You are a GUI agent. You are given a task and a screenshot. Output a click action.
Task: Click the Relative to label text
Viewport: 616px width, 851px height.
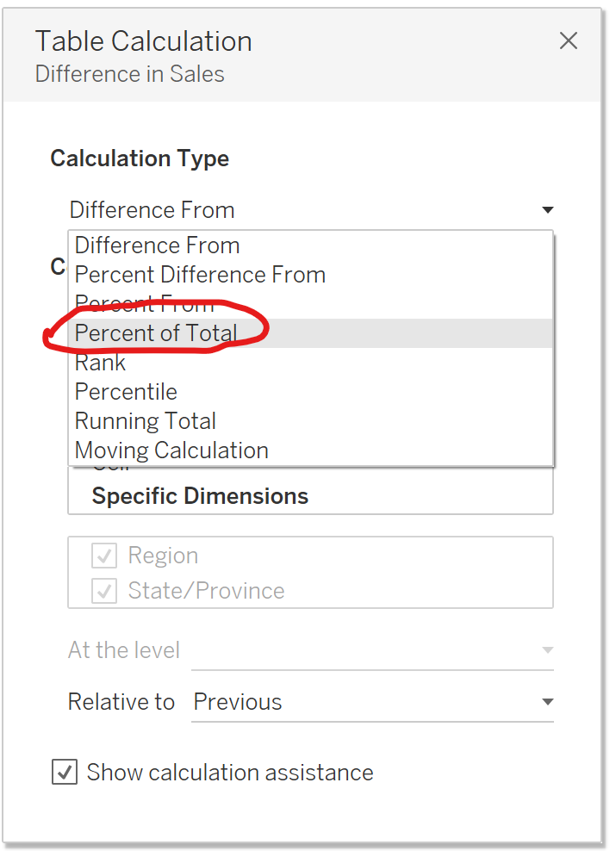tap(121, 702)
